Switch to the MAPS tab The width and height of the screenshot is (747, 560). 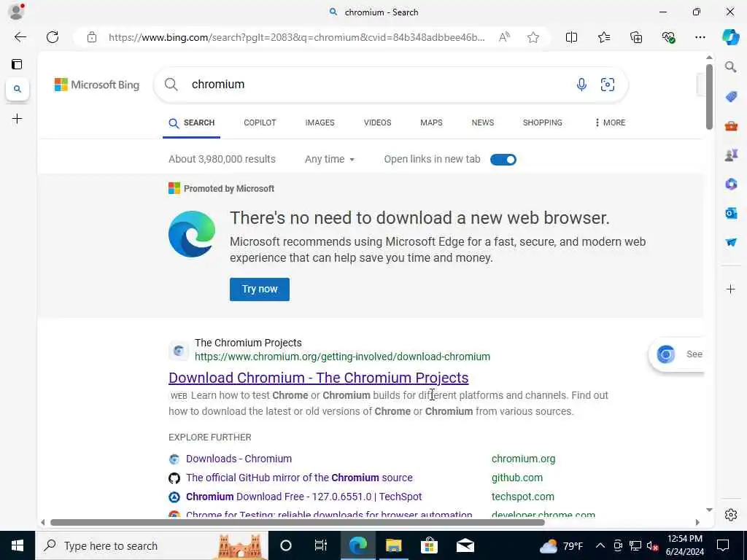point(431,122)
